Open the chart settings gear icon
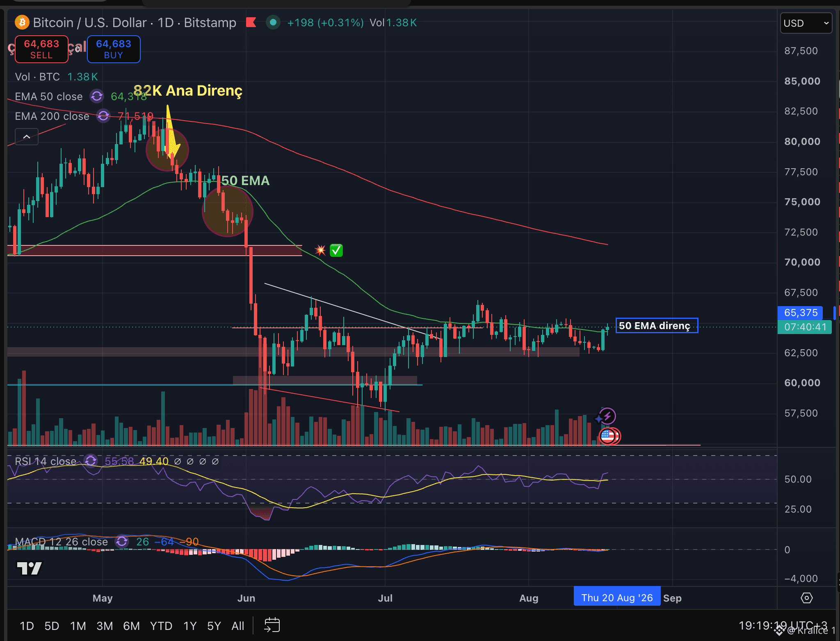Screen dimensions: 840x641 [x=806, y=598]
